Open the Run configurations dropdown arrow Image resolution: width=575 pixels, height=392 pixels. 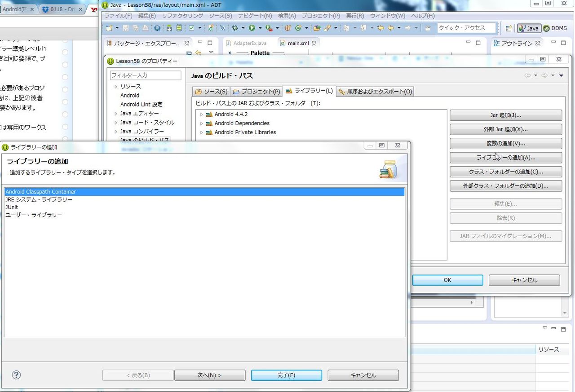[x=260, y=28]
